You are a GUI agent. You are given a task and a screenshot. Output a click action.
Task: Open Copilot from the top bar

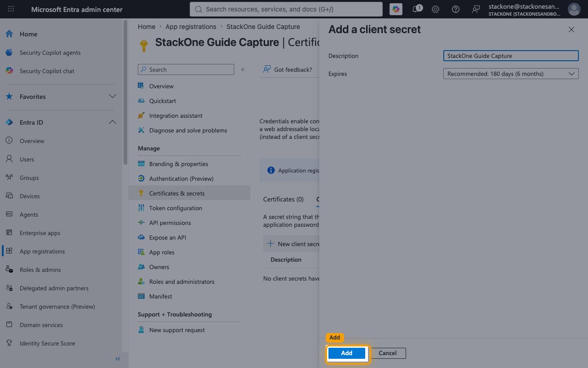[x=395, y=9]
